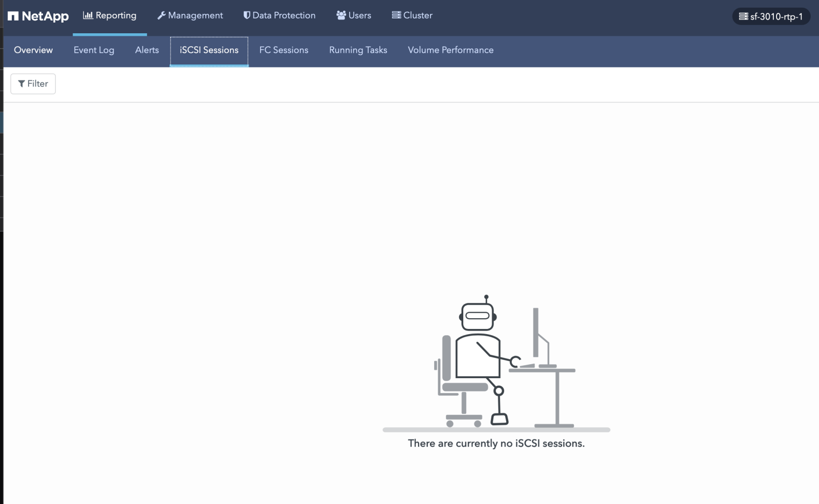Click the shield icon beside Data Protection

pos(247,15)
